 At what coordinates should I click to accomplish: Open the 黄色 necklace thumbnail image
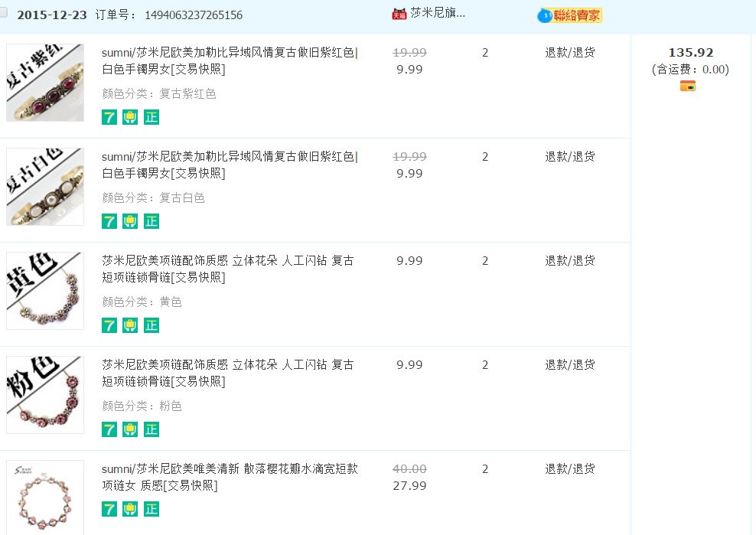coord(45,291)
